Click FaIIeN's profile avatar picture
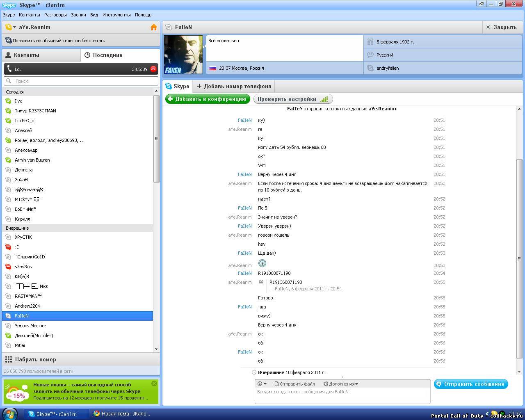525x420 pixels. [x=183, y=55]
